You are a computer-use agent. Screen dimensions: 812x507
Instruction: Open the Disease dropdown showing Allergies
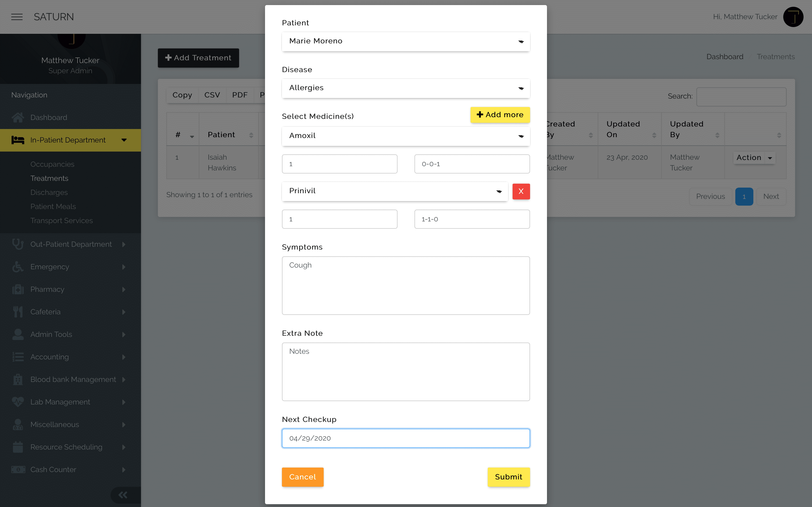(x=406, y=88)
